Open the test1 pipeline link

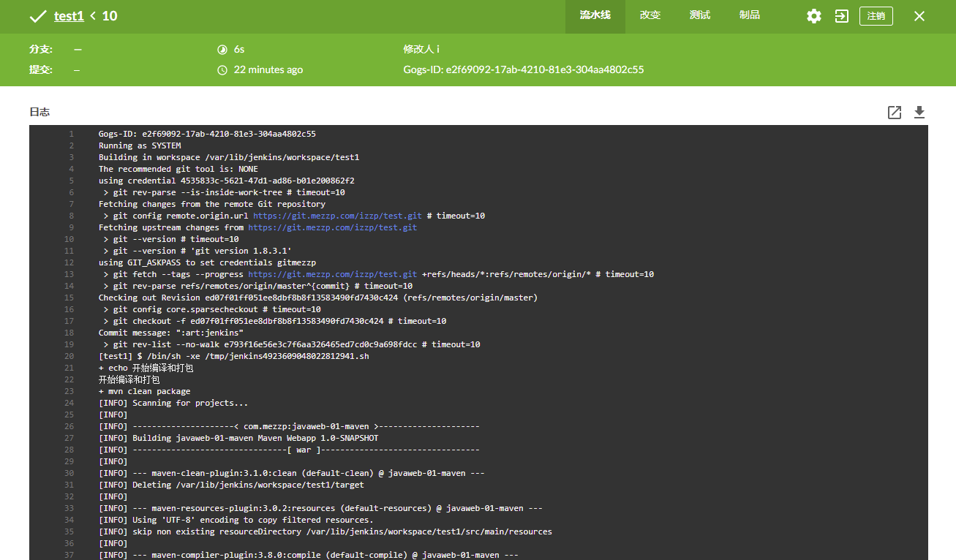69,16
